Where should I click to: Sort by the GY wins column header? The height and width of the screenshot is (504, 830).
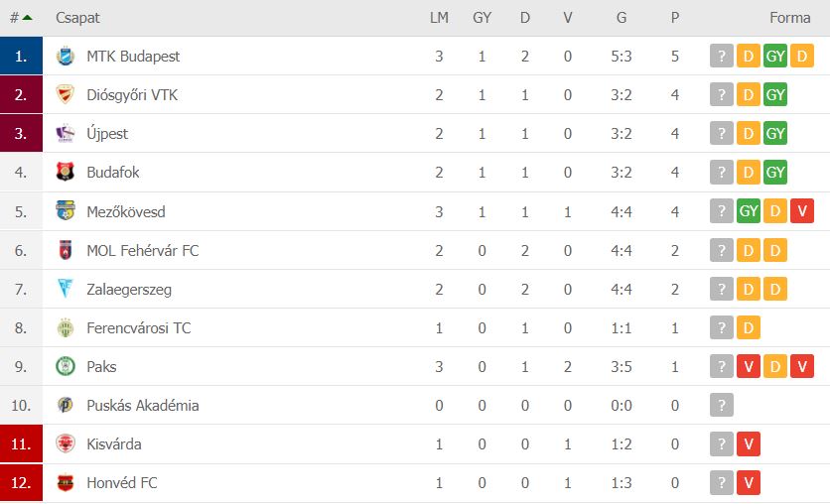(482, 18)
